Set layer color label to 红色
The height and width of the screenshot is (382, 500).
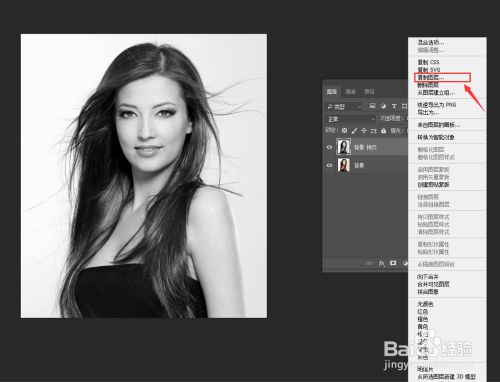(x=423, y=312)
